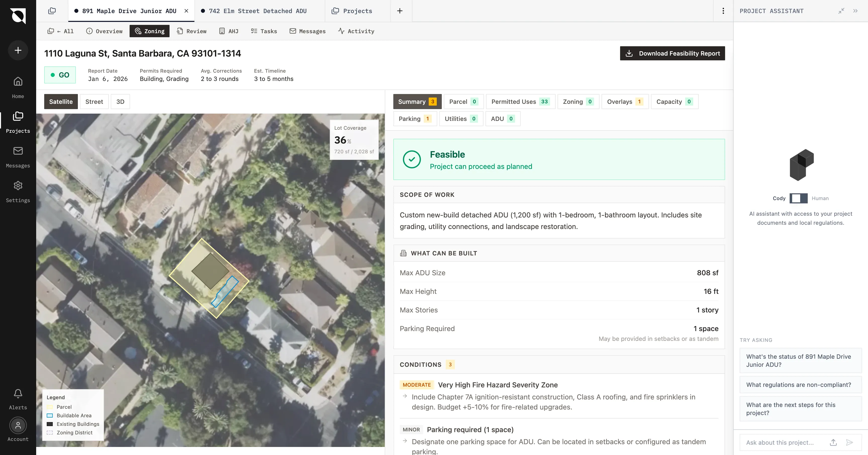Image resolution: width=868 pixels, height=455 pixels.
Task: View the Activity feed icon
Action: click(341, 31)
